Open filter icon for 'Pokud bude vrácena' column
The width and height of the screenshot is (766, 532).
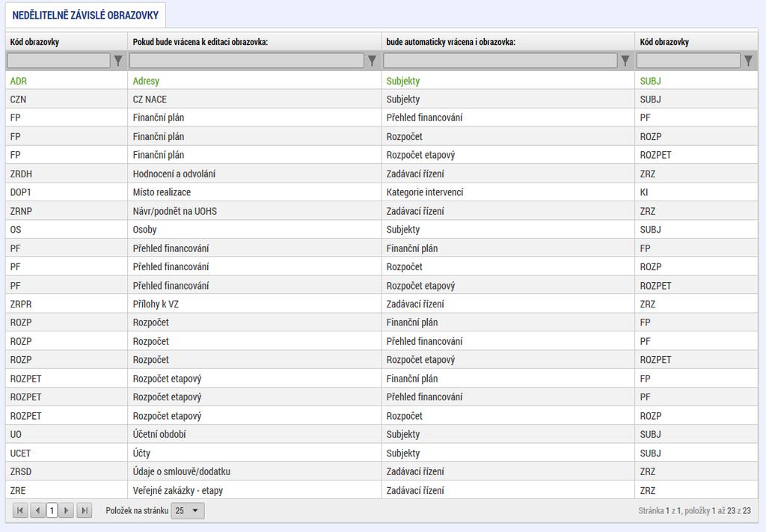pos(373,61)
